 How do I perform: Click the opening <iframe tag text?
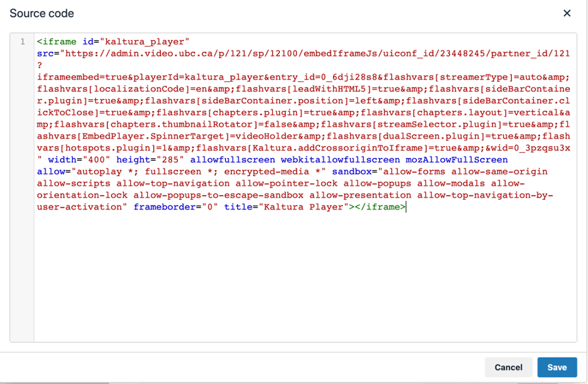click(57, 41)
